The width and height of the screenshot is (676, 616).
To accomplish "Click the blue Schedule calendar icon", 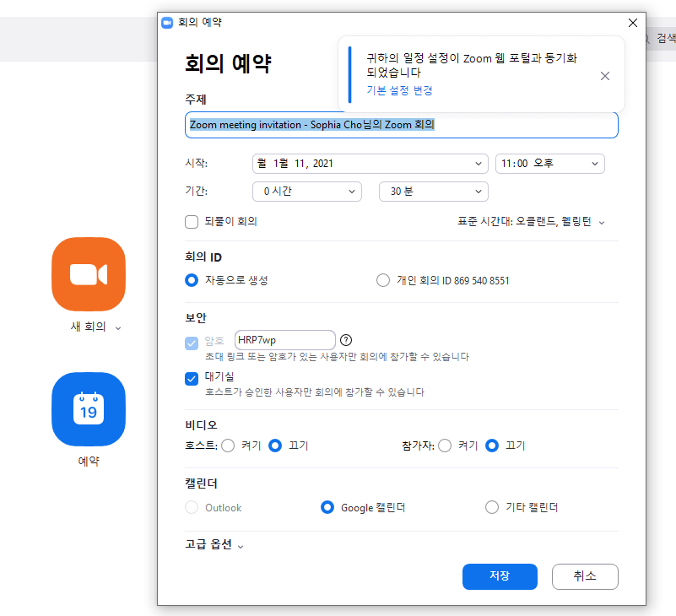I will pyautogui.click(x=89, y=409).
